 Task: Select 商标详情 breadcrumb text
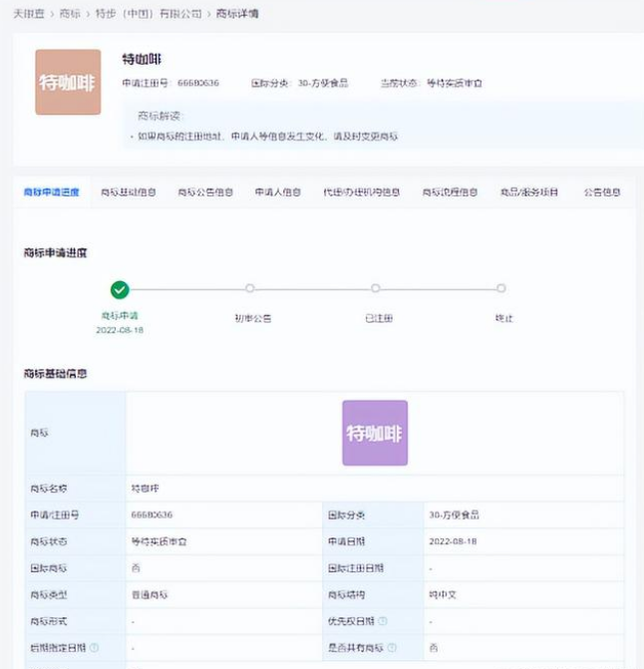coord(237,14)
